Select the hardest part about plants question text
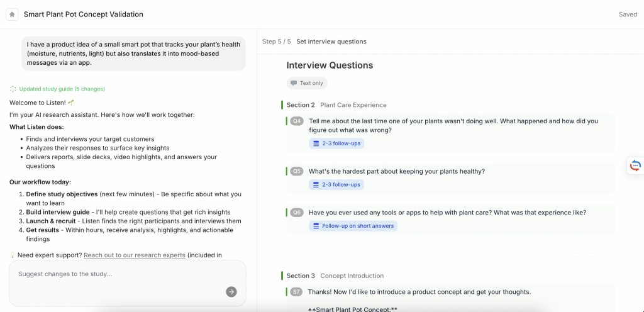 point(397,171)
